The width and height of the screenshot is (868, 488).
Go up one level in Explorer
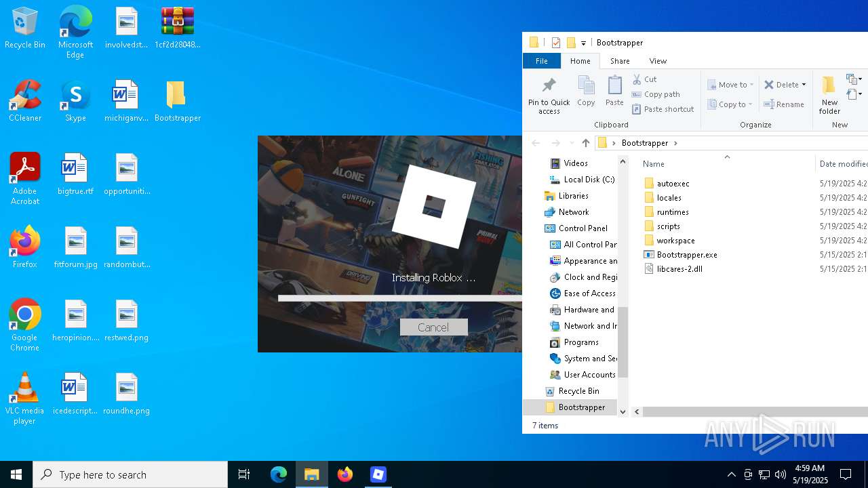[x=586, y=143]
